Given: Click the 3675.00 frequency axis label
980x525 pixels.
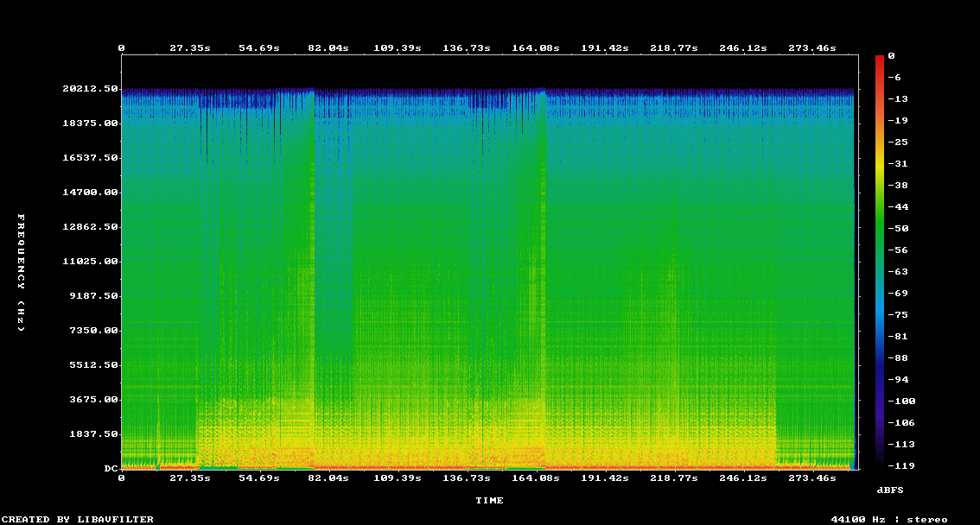Looking at the screenshot, I should pos(93,400).
